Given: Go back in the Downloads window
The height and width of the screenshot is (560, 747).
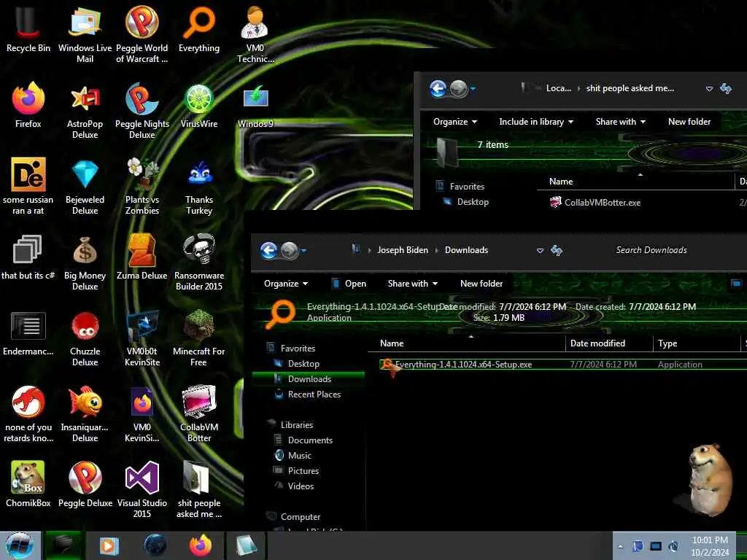Looking at the screenshot, I should click(268, 250).
